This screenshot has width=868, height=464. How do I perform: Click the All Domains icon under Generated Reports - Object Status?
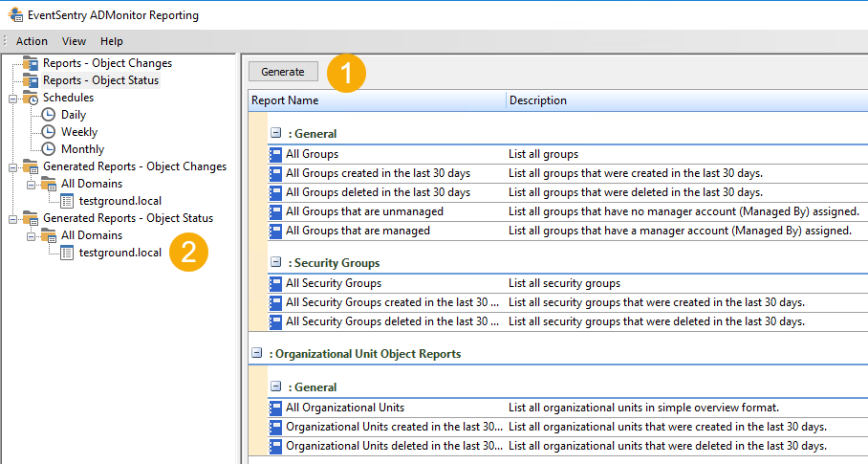(49, 234)
